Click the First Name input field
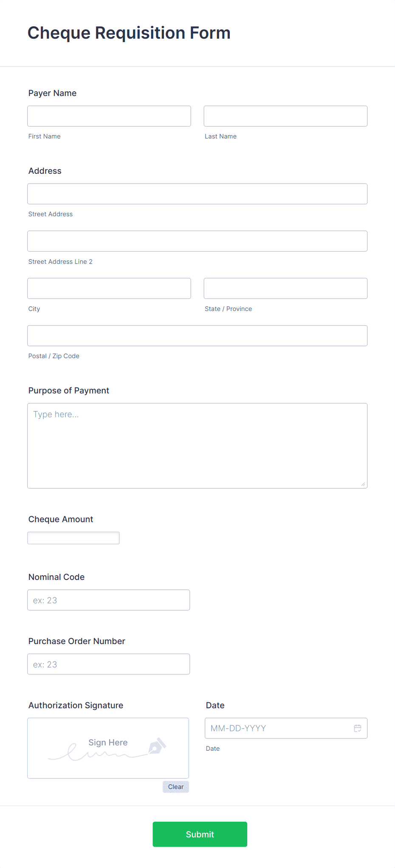 click(x=109, y=116)
